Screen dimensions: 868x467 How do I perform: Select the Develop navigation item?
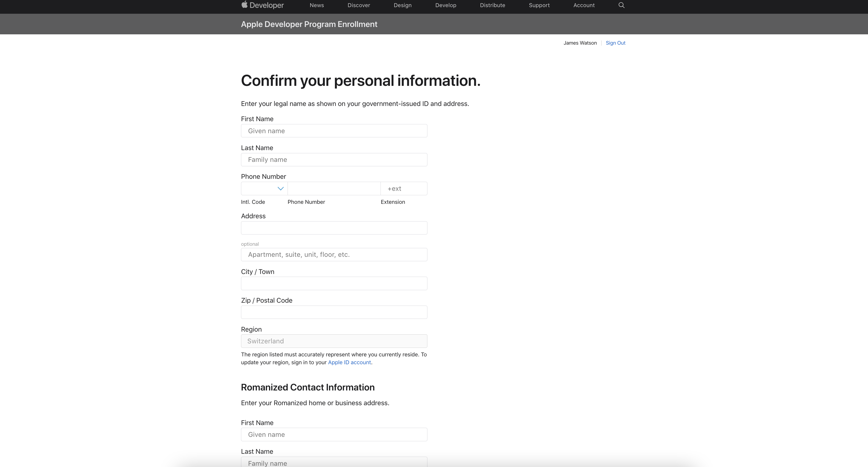[x=446, y=5]
